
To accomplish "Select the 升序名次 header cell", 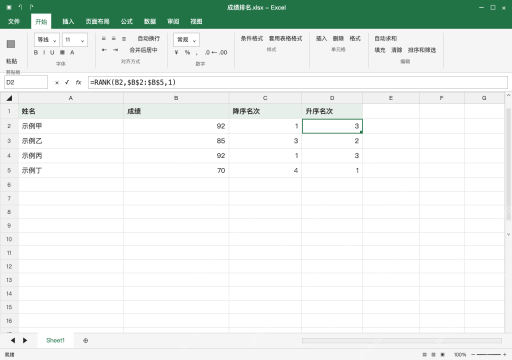I will coord(332,111).
